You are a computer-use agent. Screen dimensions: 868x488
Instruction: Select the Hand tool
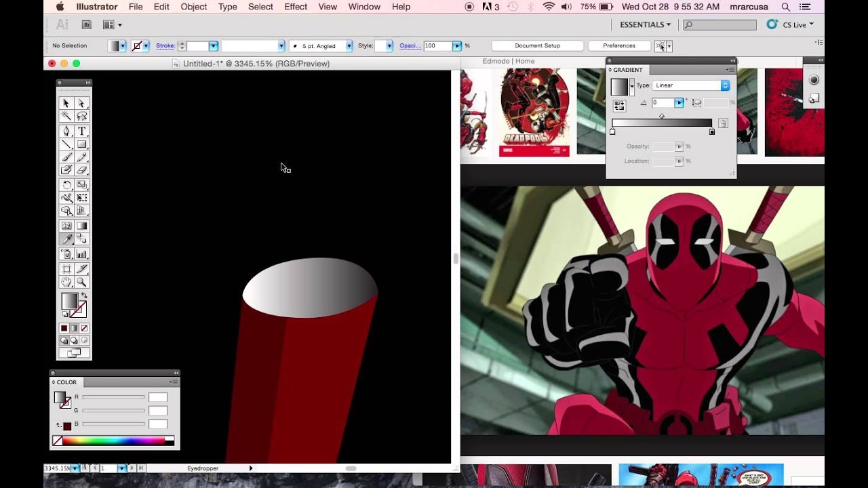click(x=66, y=282)
